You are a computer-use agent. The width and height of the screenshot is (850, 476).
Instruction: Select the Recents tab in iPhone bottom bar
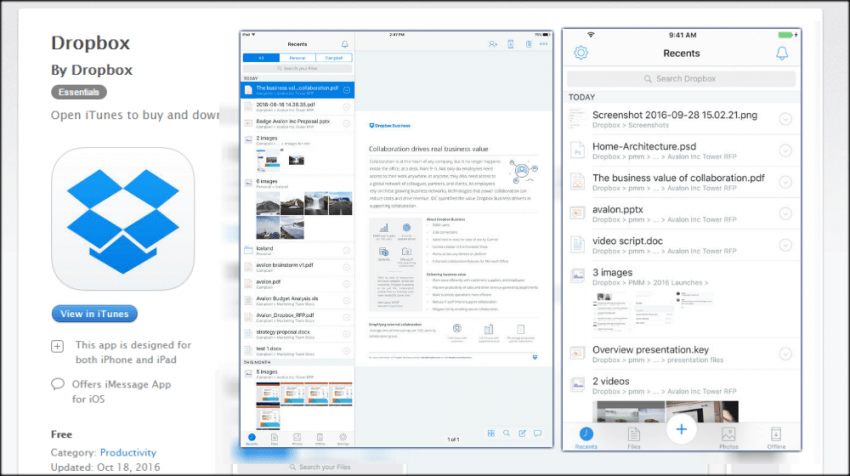click(586, 438)
